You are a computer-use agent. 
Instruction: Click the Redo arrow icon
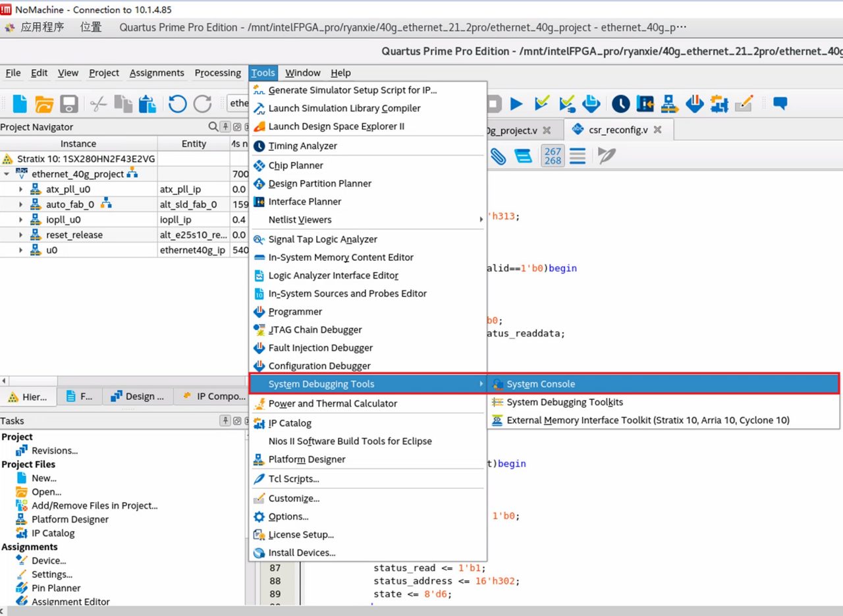click(x=202, y=104)
